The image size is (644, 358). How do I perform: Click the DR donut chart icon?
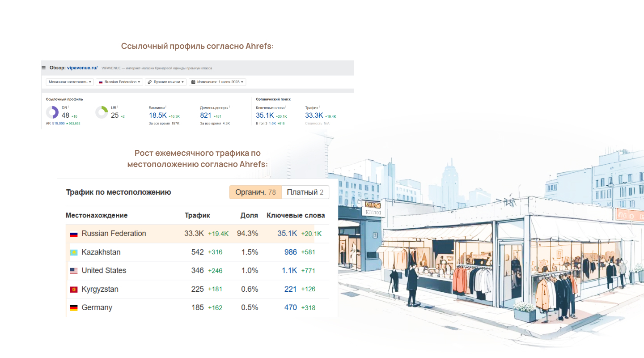52,112
